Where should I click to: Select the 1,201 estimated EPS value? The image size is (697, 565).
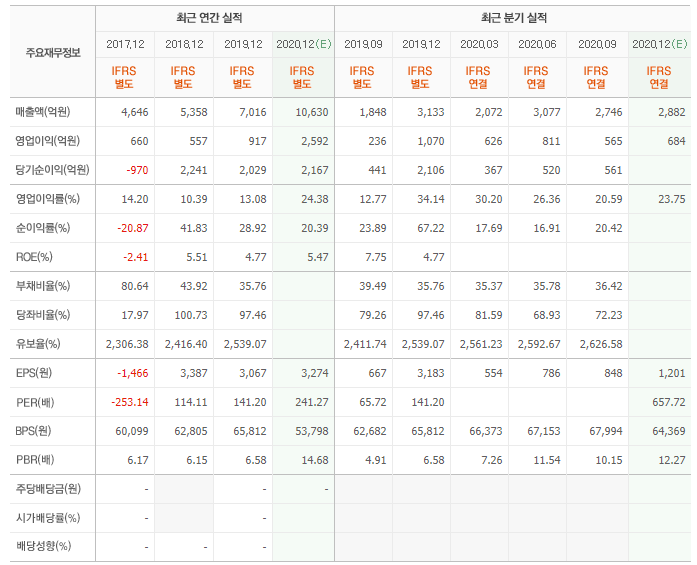[x=672, y=373]
